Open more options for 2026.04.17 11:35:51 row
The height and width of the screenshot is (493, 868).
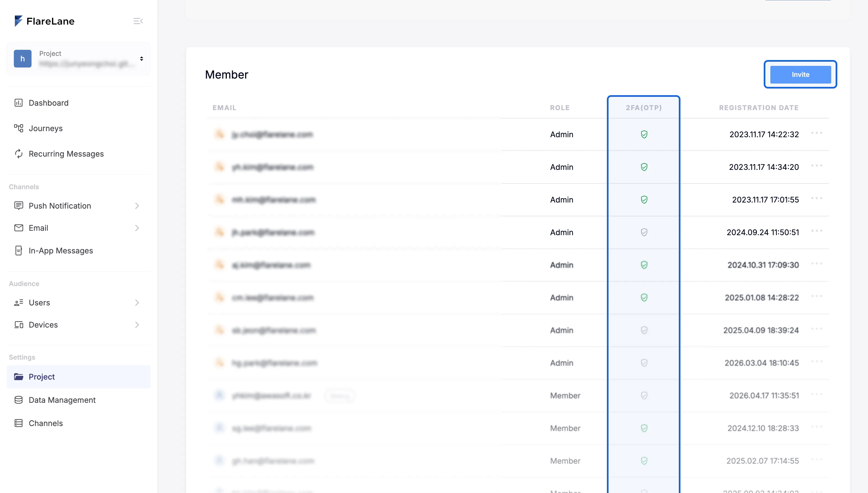click(x=817, y=394)
